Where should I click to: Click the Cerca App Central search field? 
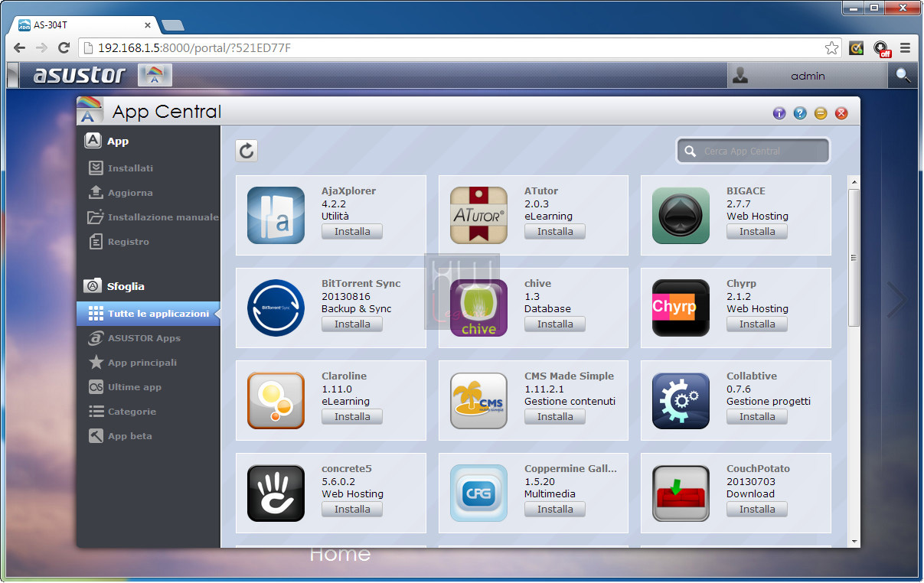tap(753, 151)
